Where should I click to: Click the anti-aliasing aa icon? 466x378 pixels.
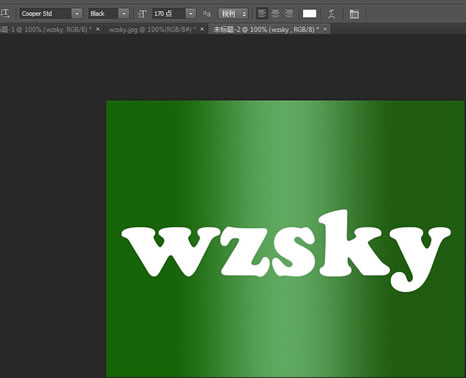[207, 14]
